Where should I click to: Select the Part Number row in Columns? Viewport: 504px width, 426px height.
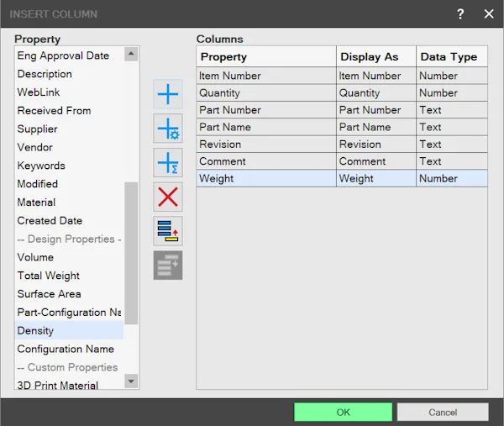(x=342, y=110)
